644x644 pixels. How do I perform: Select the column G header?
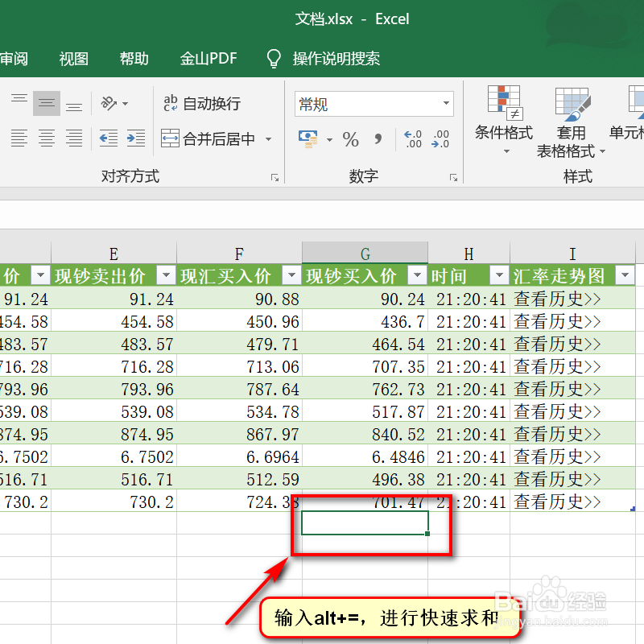365,252
